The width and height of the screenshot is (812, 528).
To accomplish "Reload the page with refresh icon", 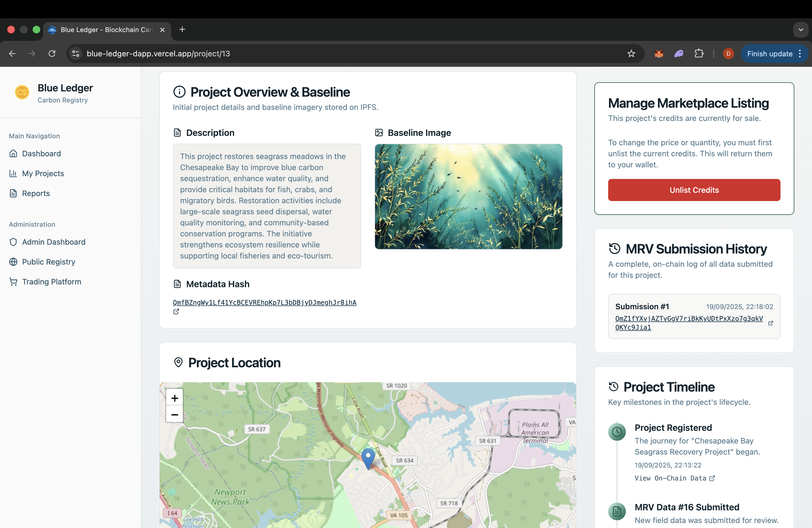I will [52, 54].
